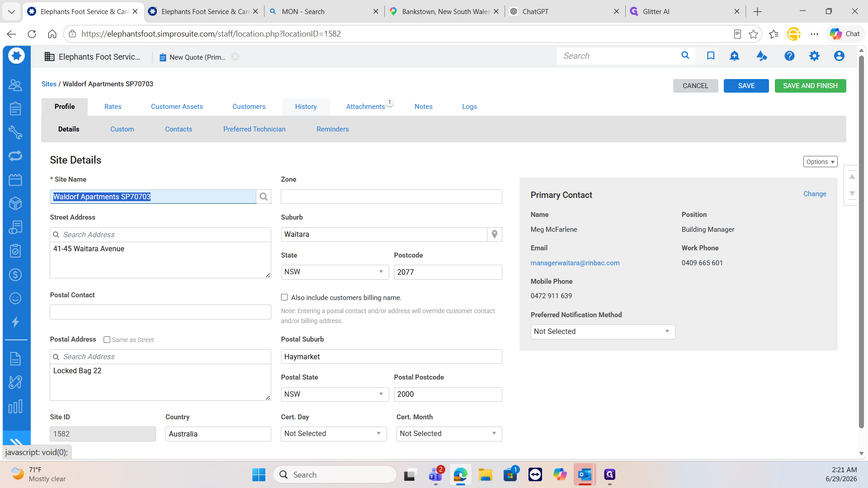Image resolution: width=868 pixels, height=488 pixels.
Task: Open the Preferred Notification Method dropdown
Action: tap(603, 332)
